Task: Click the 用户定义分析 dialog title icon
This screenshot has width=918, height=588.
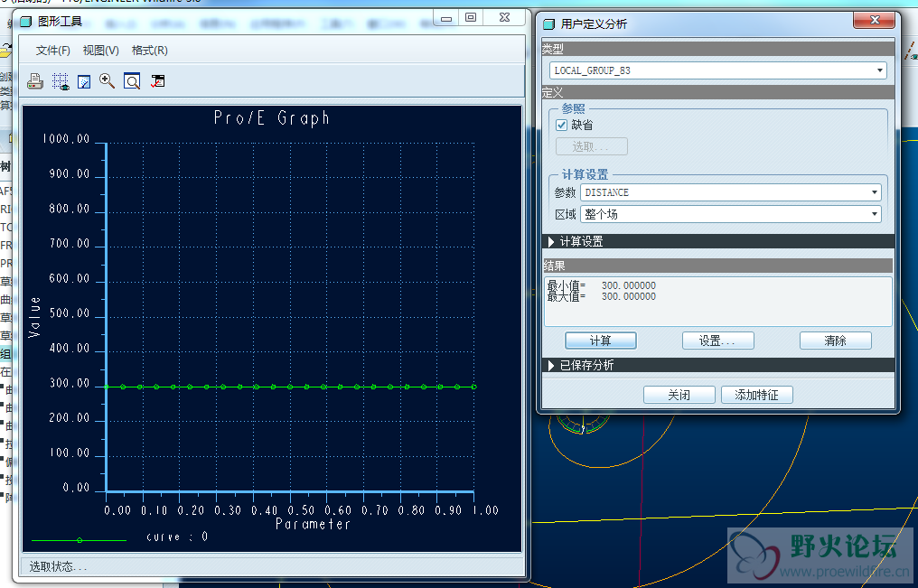Action: (x=548, y=24)
